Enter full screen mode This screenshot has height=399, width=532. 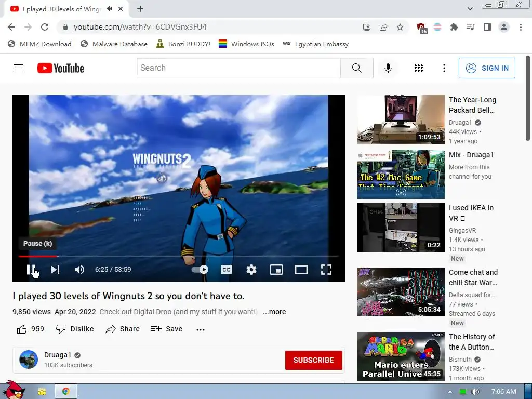click(326, 270)
